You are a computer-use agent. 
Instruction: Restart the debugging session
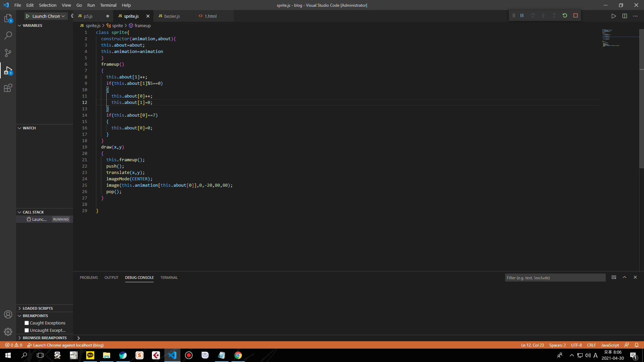click(565, 16)
